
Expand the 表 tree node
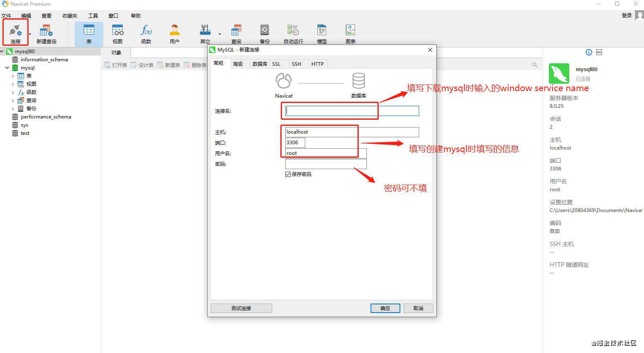coord(13,76)
